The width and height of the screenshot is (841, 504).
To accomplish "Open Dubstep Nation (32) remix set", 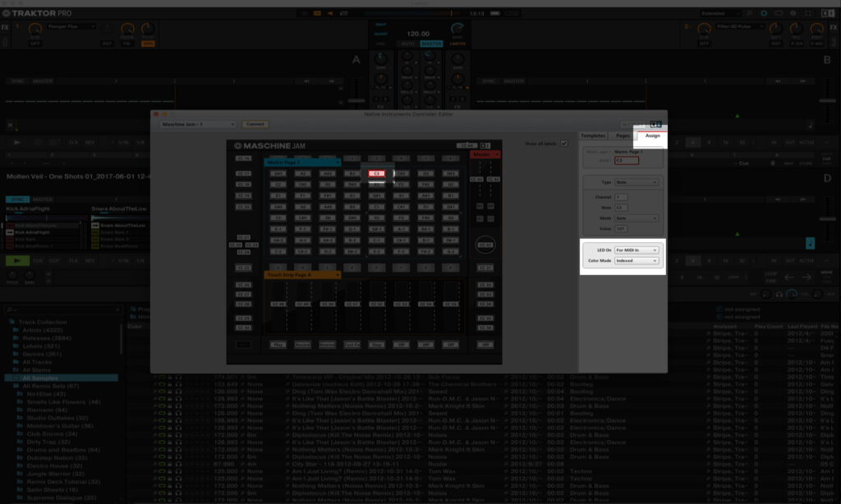I will (x=57, y=458).
